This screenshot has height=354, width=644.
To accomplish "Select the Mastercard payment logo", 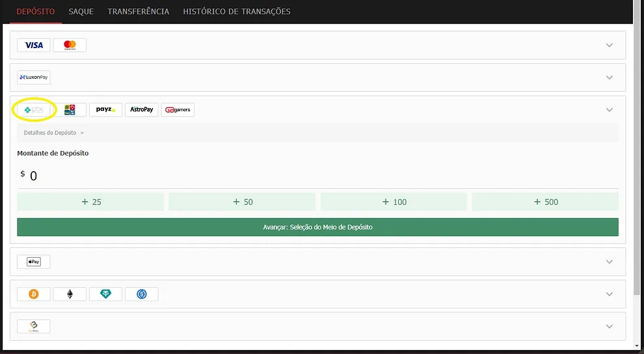I will 70,45.
